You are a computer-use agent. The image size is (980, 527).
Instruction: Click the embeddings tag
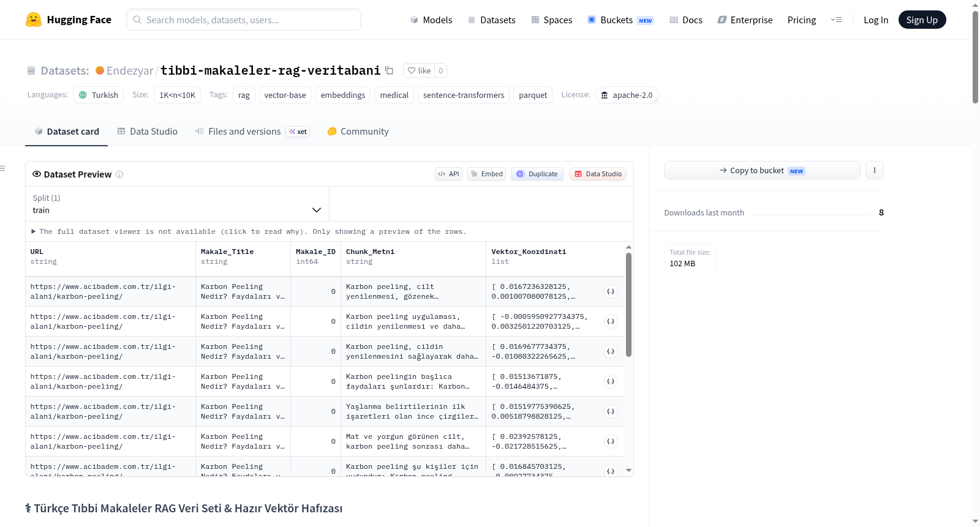(343, 95)
